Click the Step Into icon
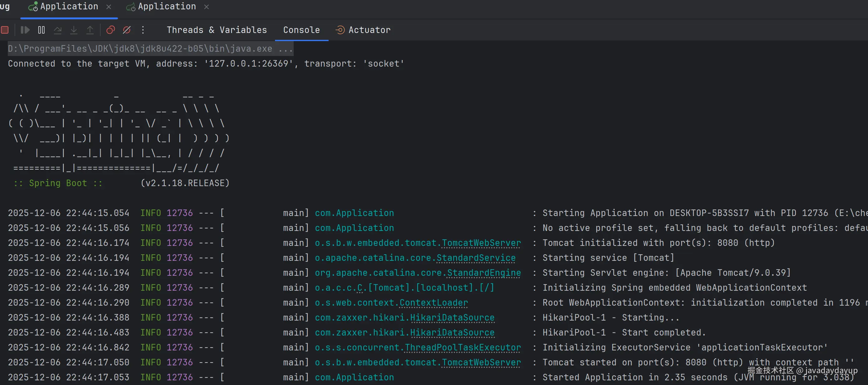This screenshot has height=385, width=868. (74, 30)
